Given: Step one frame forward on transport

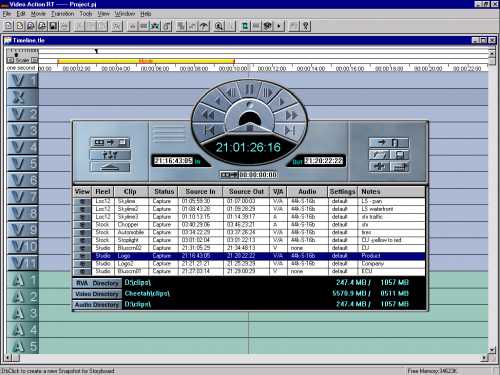Looking at the screenshot, I should [268, 92].
